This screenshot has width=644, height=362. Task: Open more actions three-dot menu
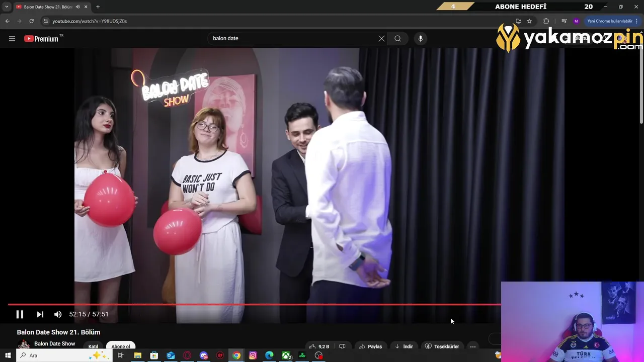(473, 346)
